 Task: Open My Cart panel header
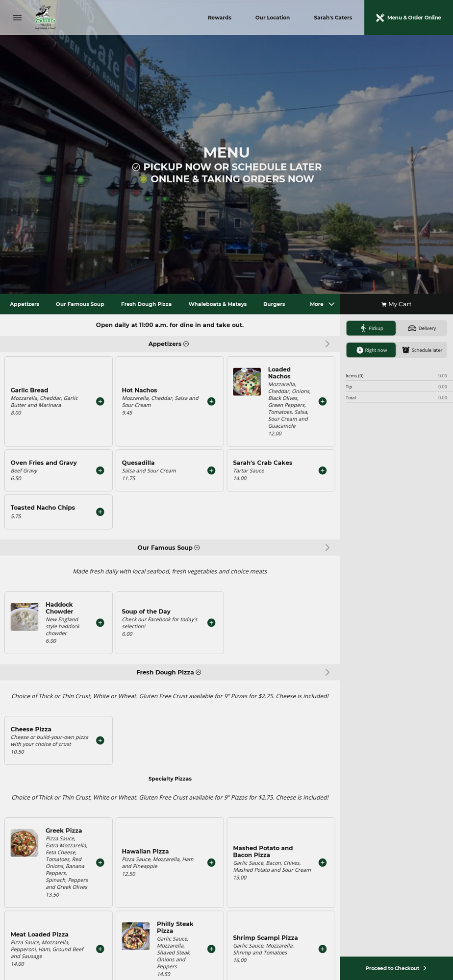pos(396,304)
